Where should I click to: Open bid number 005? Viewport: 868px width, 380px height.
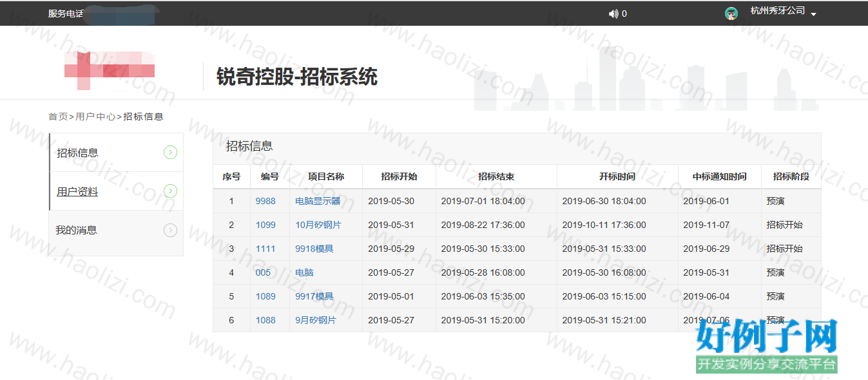(263, 272)
